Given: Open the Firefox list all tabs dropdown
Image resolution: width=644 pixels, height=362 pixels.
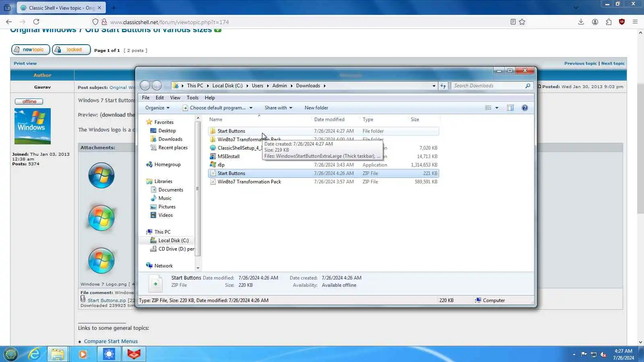Looking at the screenshot, I should [x=576, y=8].
